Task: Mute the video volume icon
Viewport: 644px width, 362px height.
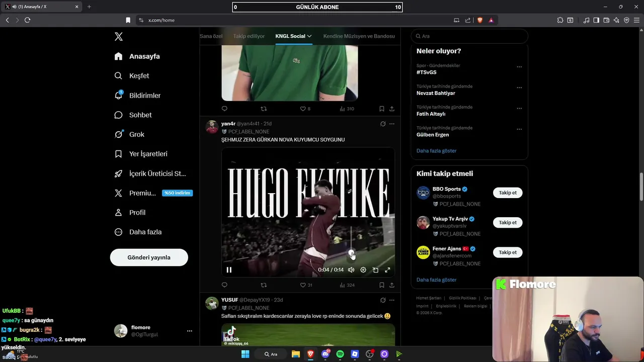Action: pos(351,270)
